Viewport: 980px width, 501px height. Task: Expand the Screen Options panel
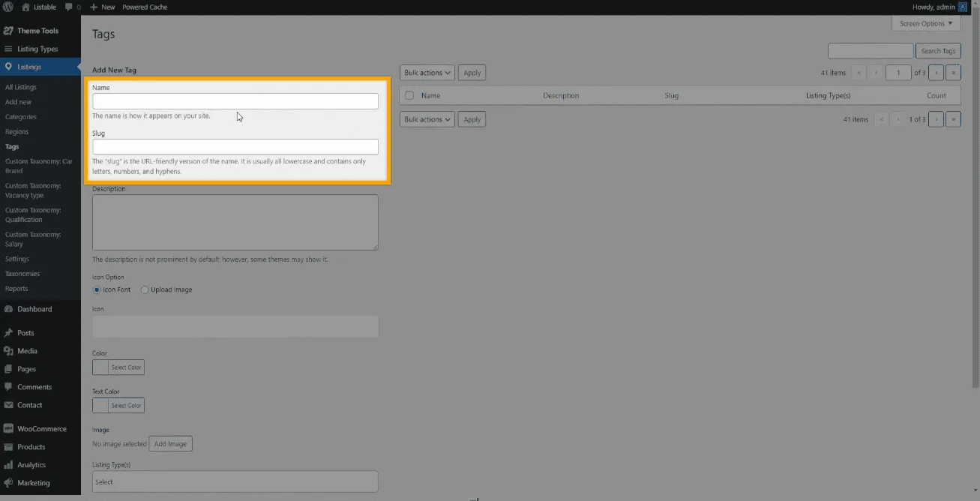(926, 23)
